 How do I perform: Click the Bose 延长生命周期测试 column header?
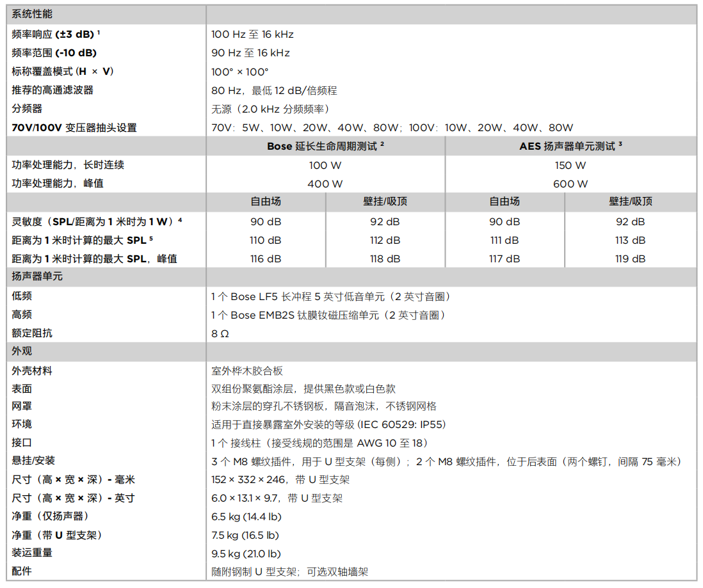[x=325, y=146]
